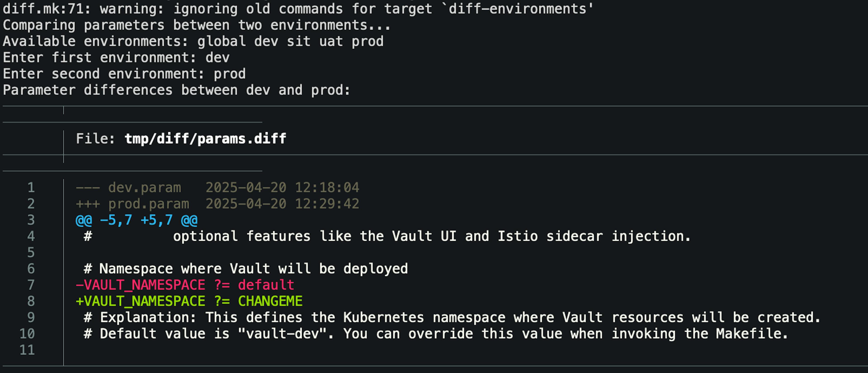Click the 'Enter second environment: prod' line
This screenshot has width=868, height=373.
124,74
